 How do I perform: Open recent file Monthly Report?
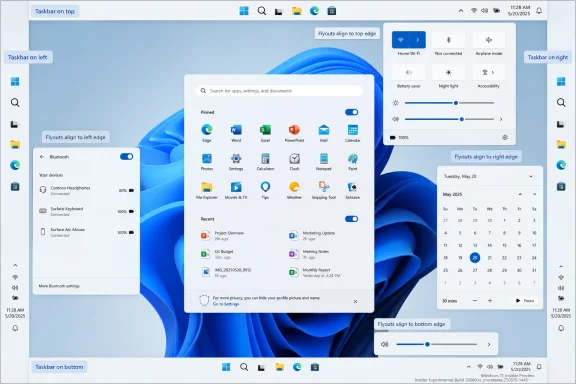click(315, 272)
